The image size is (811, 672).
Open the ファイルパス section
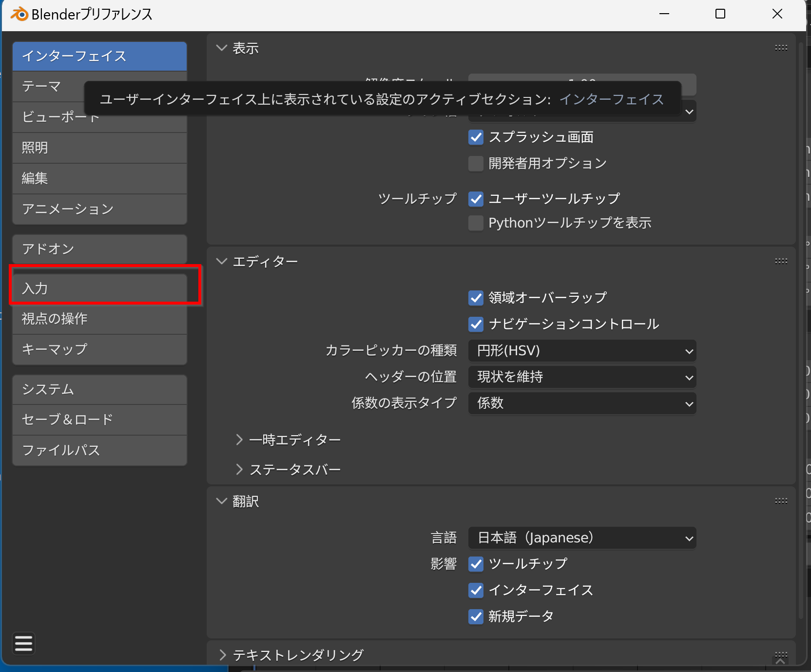(x=99, y=450)
